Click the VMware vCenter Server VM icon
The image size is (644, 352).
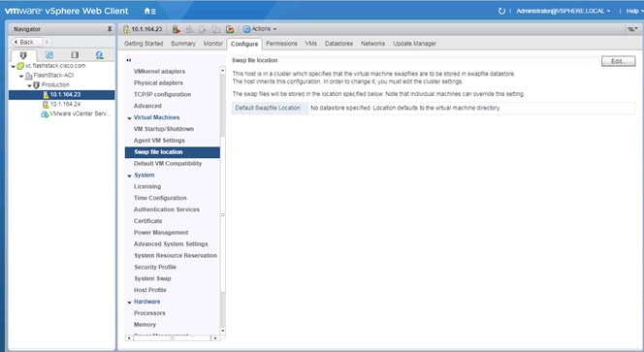pos(45,114)
